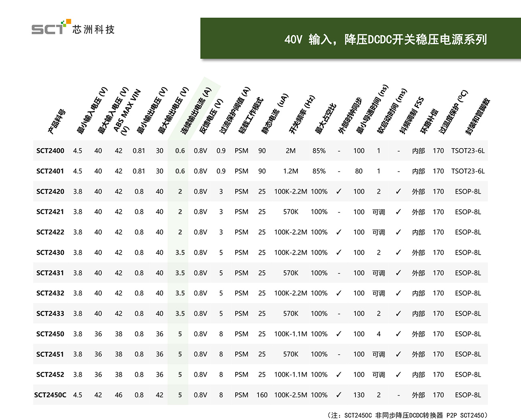Click the 环路补偿 column header
Screen dimensions: 521x420
pos(429,121)
